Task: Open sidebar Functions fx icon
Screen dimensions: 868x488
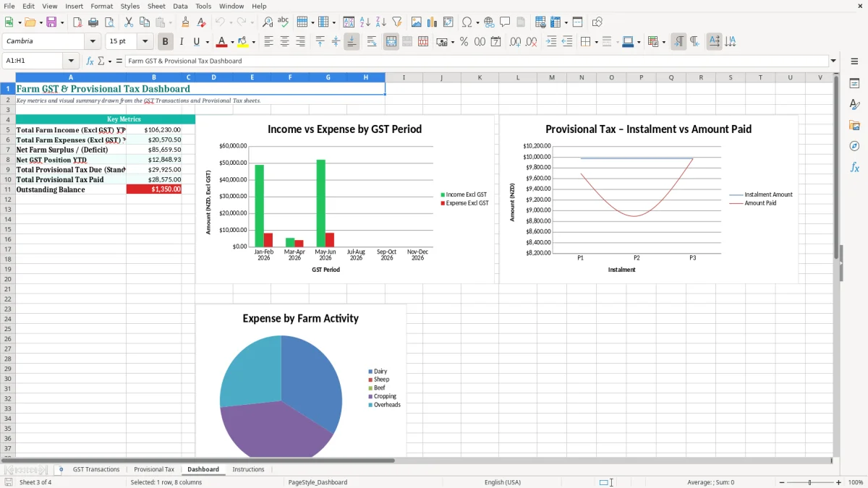Action: [854, 168]
